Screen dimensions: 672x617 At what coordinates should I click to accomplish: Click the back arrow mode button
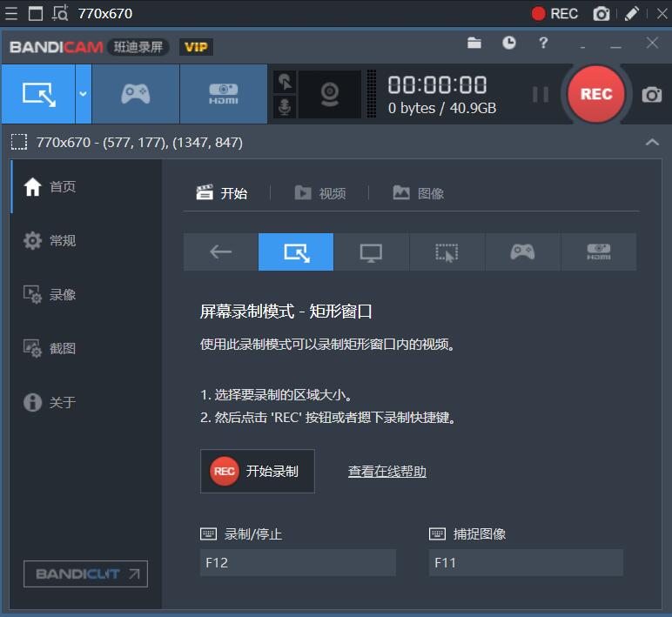pos(221,252)
